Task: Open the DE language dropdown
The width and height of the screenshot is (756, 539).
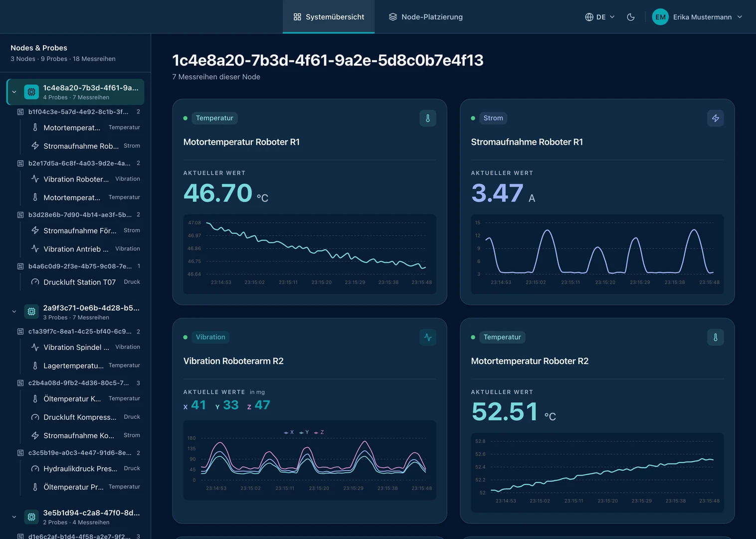Action: pyautogui.click(x=600, y=17)
